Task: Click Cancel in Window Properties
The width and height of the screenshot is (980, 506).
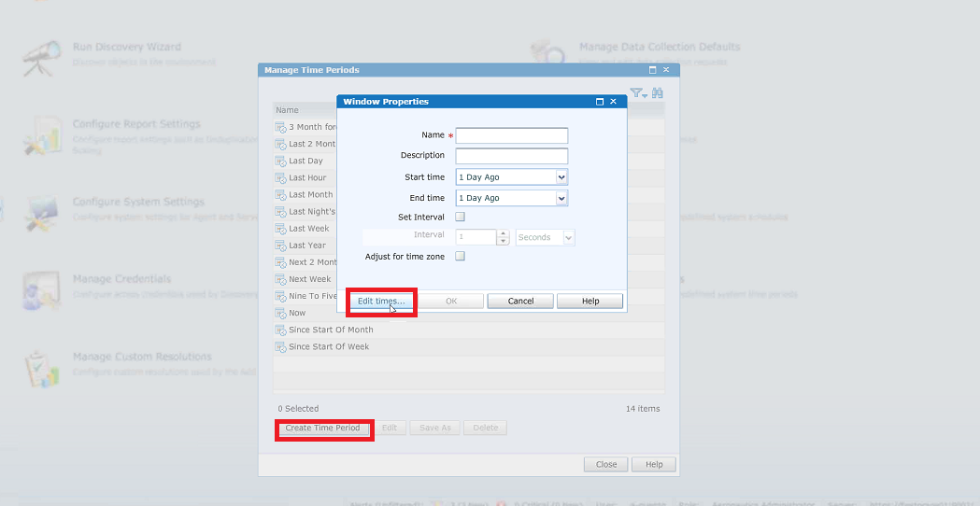Action: click(520, 302)
